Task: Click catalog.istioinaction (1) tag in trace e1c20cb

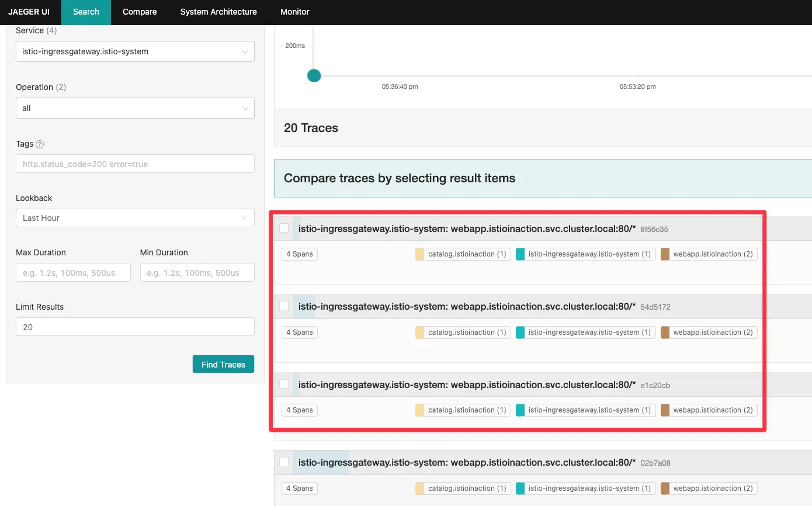Action: click(x=463, y=410)
